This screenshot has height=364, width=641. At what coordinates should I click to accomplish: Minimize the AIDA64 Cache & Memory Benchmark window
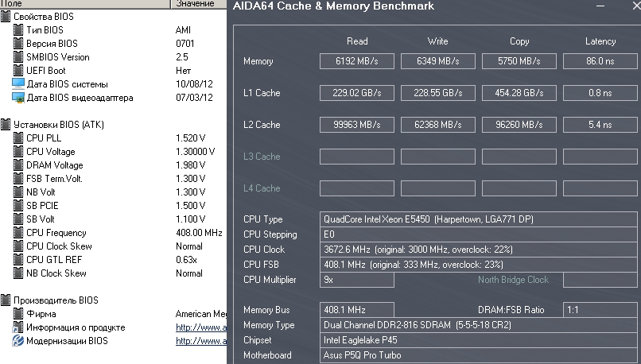[x=600, y=6]
